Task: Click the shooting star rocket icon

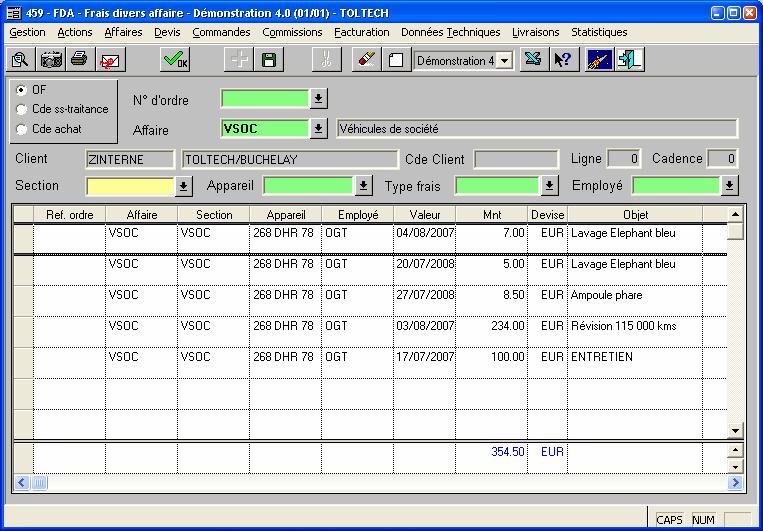Action: [x=600, y=60]
